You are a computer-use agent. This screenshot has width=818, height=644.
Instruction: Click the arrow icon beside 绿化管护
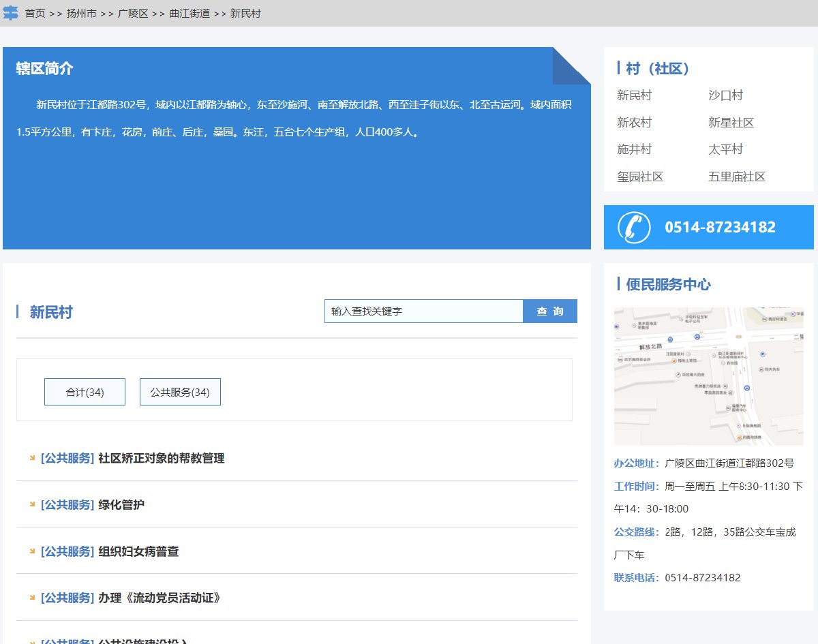point(32,504)
